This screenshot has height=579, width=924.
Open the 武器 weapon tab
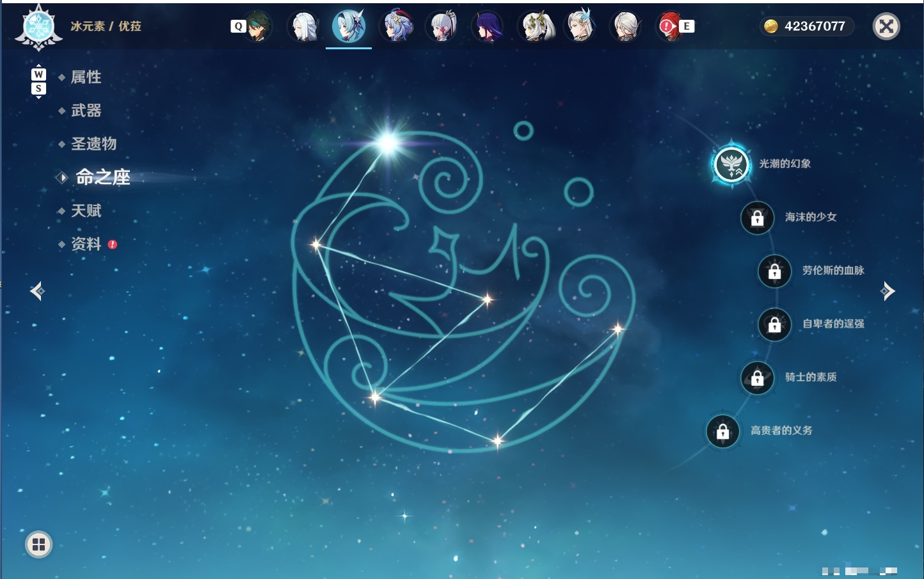(86, 111)
